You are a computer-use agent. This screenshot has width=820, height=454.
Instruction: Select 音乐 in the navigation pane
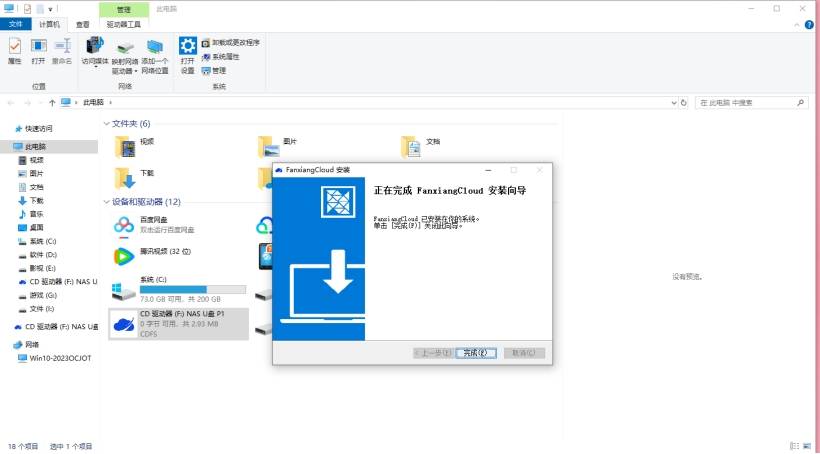[36, 214]
